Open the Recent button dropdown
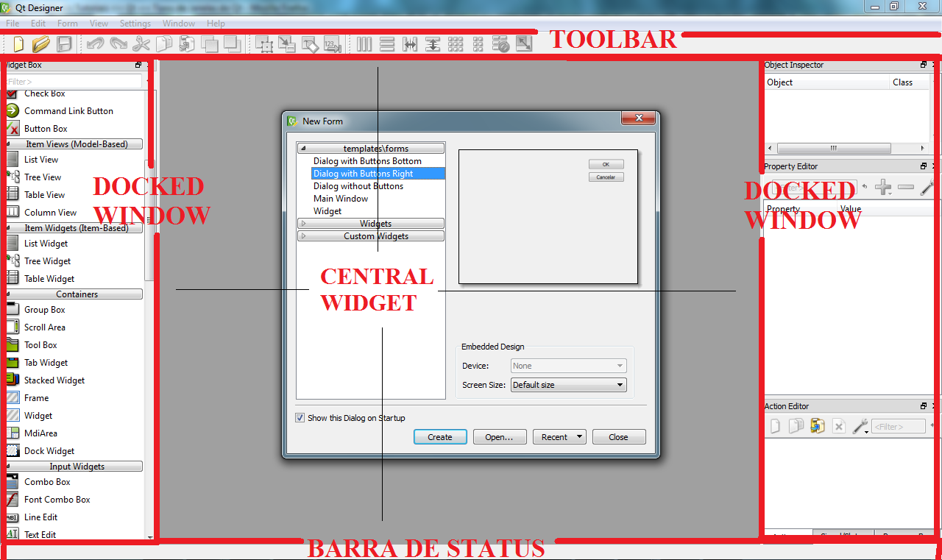The image size is (942, 560). [x=580, y=437]
